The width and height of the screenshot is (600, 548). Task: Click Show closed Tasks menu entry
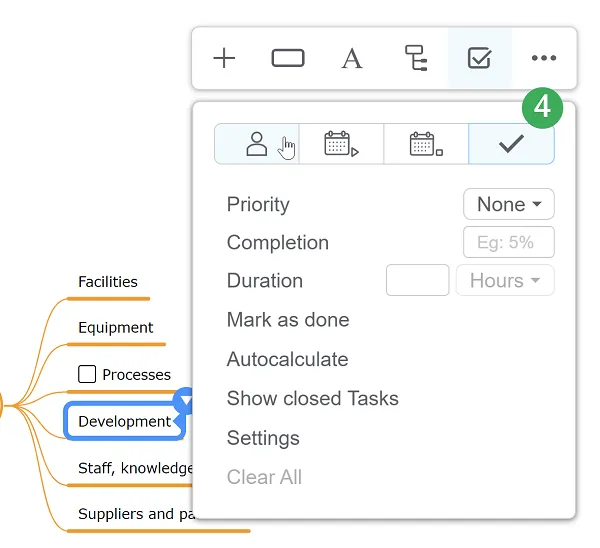tap(313, 398)
